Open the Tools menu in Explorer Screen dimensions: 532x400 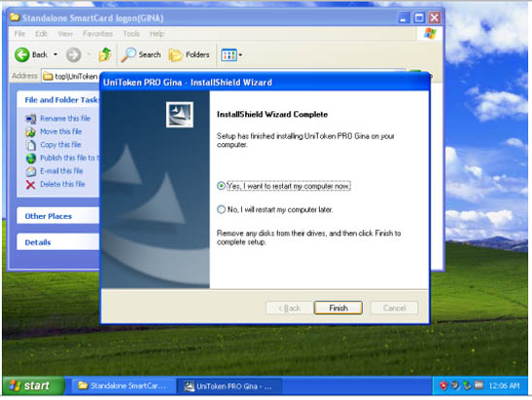tap(131, 34)
